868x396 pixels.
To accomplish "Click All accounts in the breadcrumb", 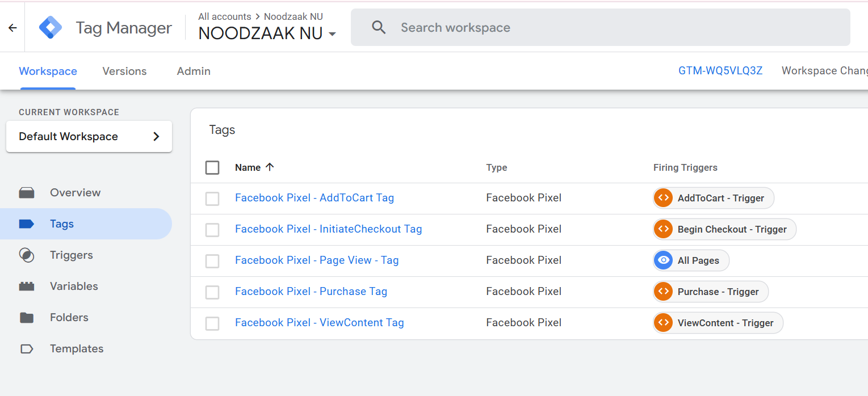I will 225,16.
